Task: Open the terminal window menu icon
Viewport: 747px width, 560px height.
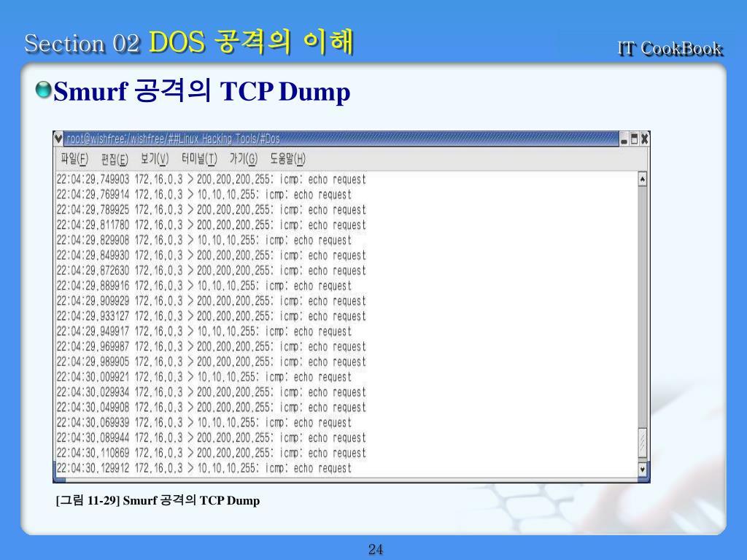Action: [58, 139]
